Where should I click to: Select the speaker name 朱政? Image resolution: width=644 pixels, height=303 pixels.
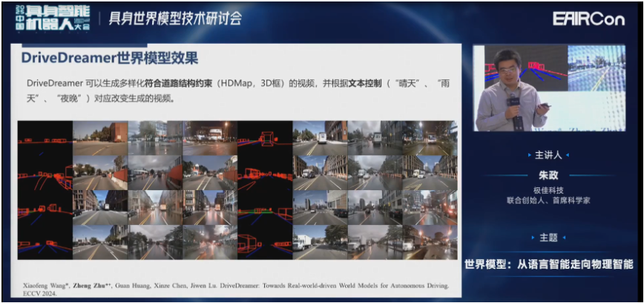(x=548, y=177)
